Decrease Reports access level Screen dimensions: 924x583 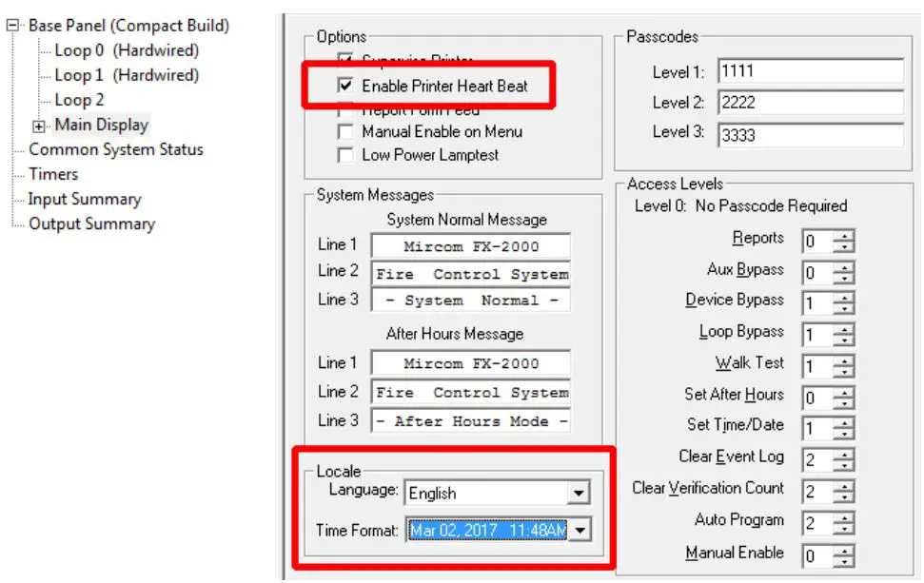(x=844, y=246)
